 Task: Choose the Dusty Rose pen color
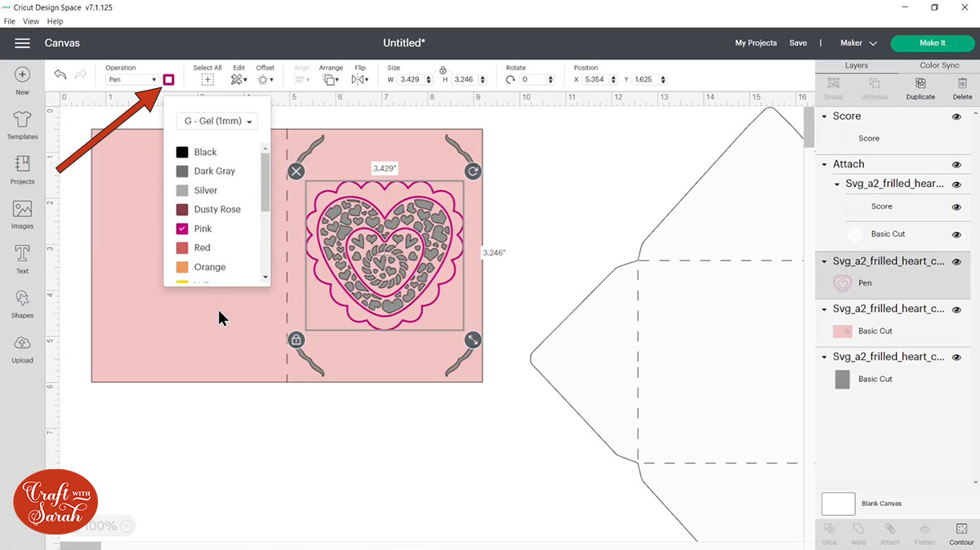pos(216,210)
